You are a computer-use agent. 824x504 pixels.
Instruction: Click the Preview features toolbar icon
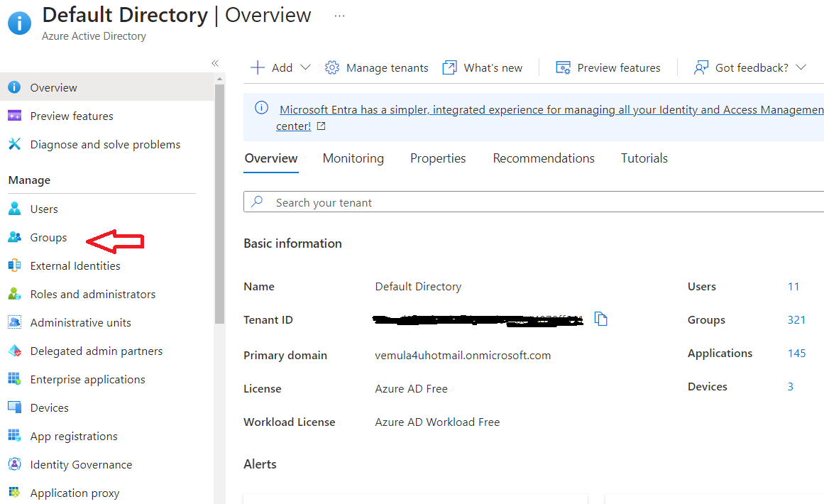pos(564,68)
